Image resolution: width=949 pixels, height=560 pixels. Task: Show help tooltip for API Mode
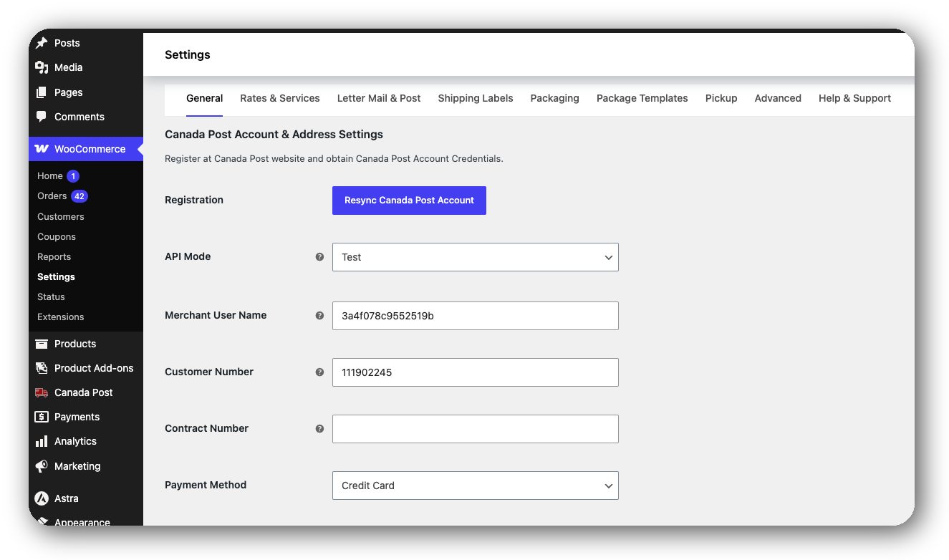[319, 256]
